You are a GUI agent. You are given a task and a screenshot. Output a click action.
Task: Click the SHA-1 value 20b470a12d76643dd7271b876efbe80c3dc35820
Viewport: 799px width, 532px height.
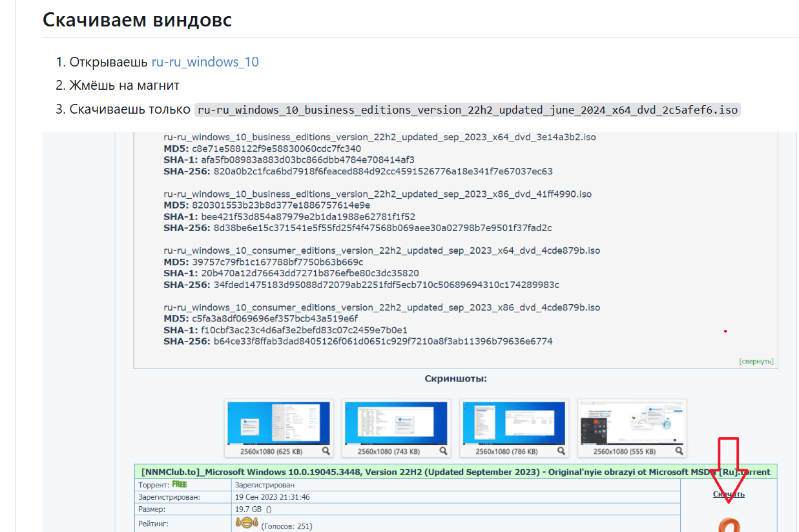pos(310,273)
